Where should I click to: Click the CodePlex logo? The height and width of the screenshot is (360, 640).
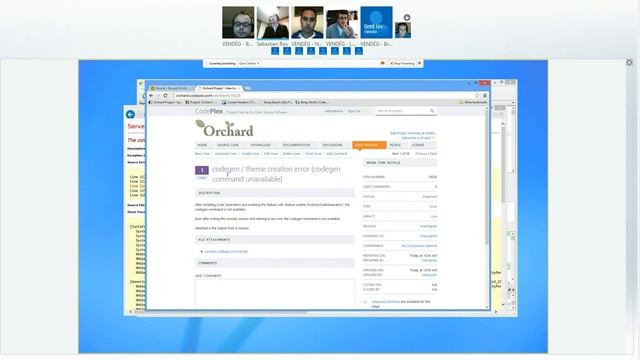pos(209,111)
